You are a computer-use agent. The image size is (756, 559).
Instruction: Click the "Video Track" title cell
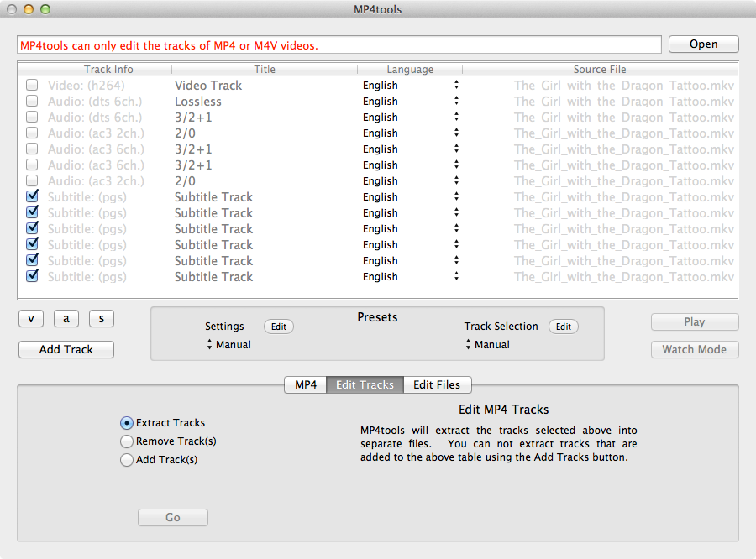point(208,86)
